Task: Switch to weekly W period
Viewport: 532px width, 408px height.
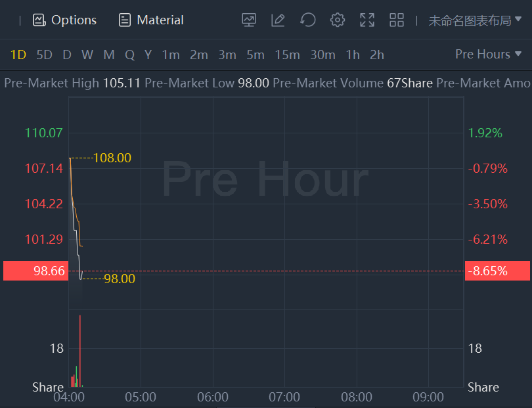Action: click(x=87, y=55)
